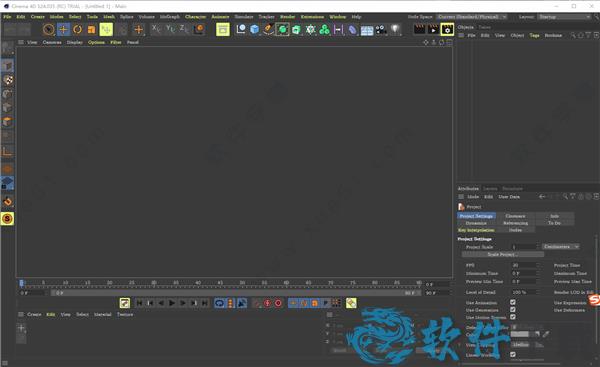Activate the Move tool
600x367 pixels.
coord(63,29)
